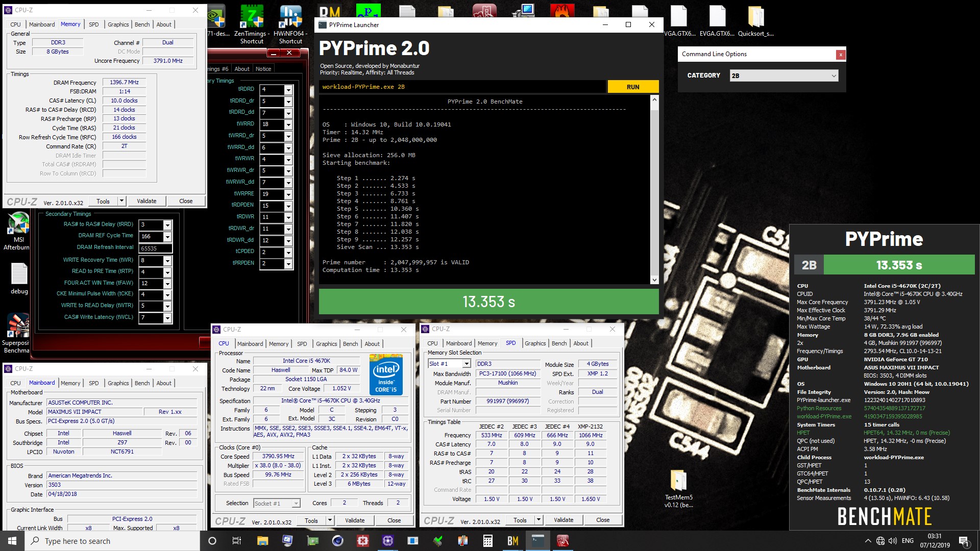Launch the Superposition Benchmark desktop icon
The width and height of the screenshot is (980, 551).
tap(16, 334)
